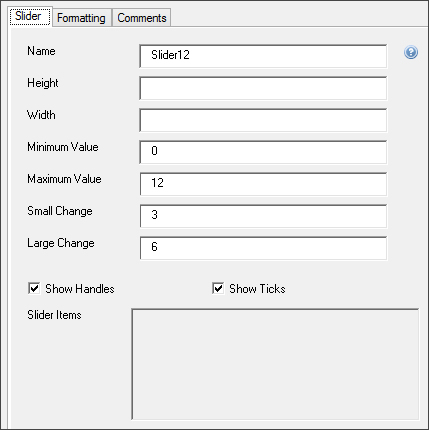Click the Maximum Value field showing 12
Image resolution: width=429 pixels, height=430 pixels.
pyautogui.click(x=263, y=184)
